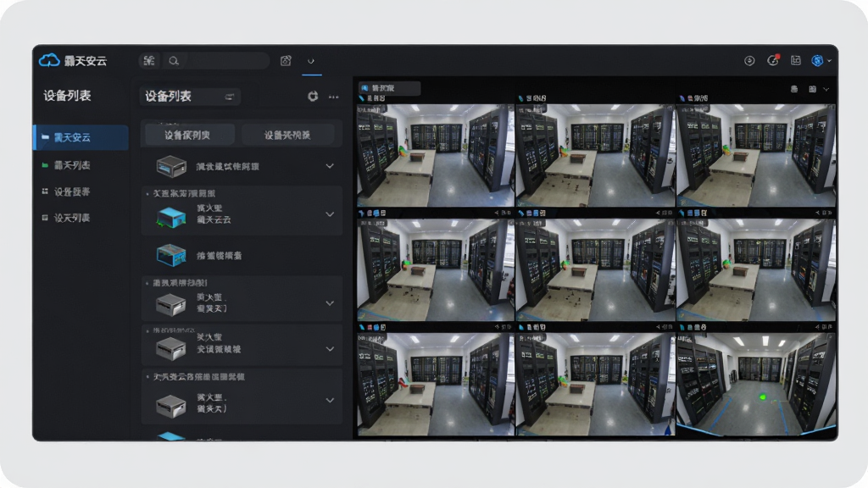This screenshot has width=868, height=488.
Task: Click the camera icon after the search field
Action: [286, 61]
